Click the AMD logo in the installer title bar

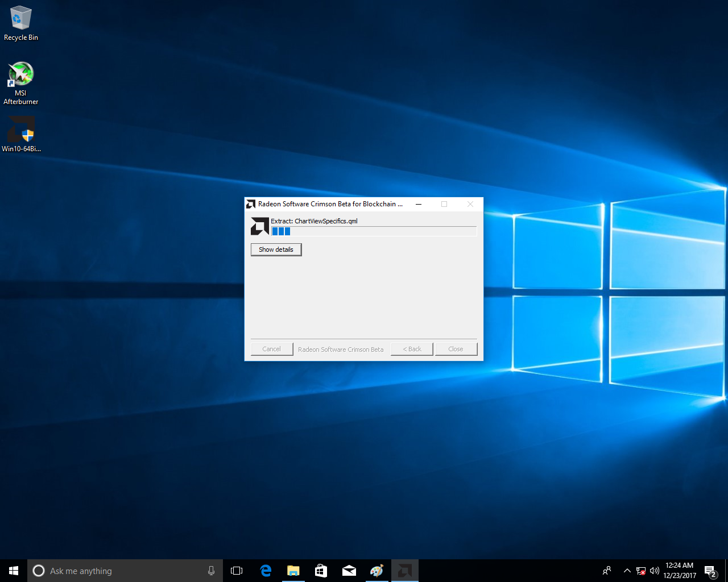[251, 204]
